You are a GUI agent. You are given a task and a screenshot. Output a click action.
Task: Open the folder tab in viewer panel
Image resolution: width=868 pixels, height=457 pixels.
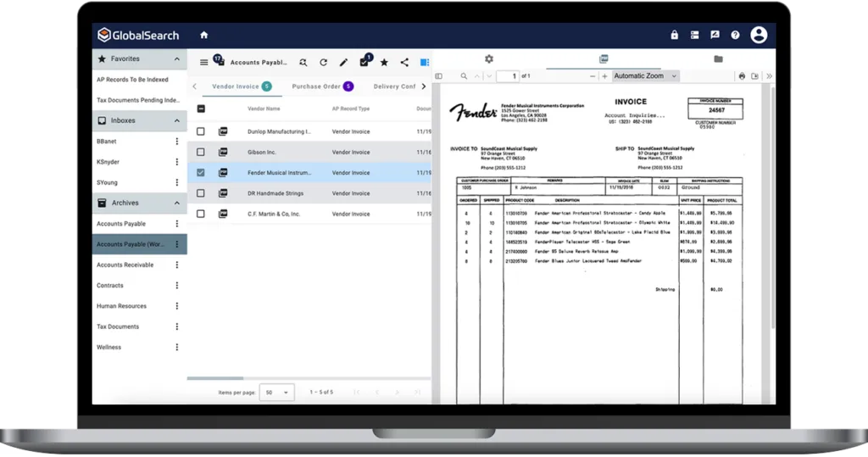pos(718,59)
